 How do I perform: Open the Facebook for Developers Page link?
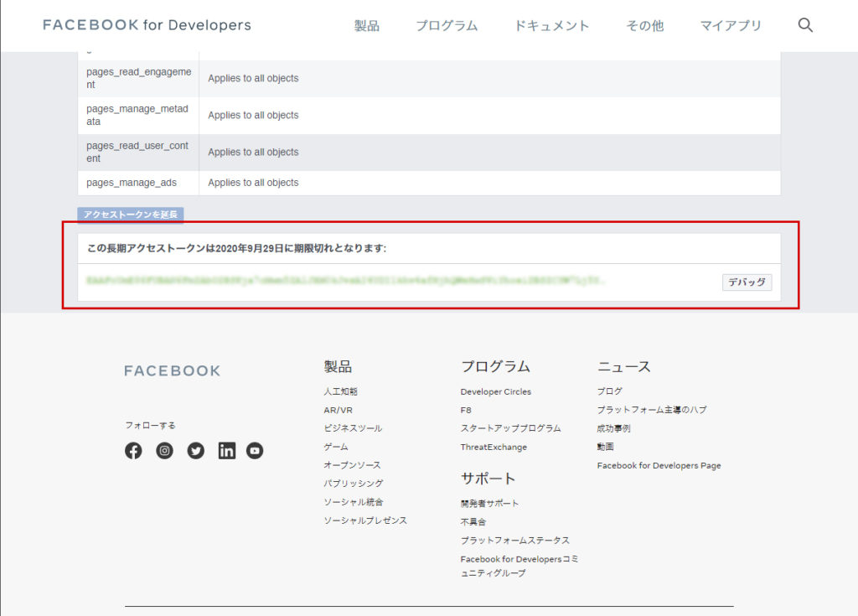pos(659,465)
